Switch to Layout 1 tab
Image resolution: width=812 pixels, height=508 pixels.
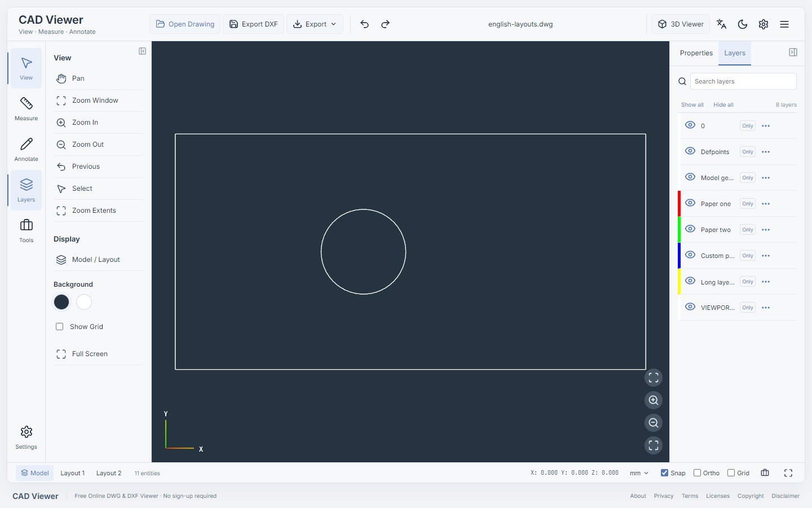click(73, 473)
